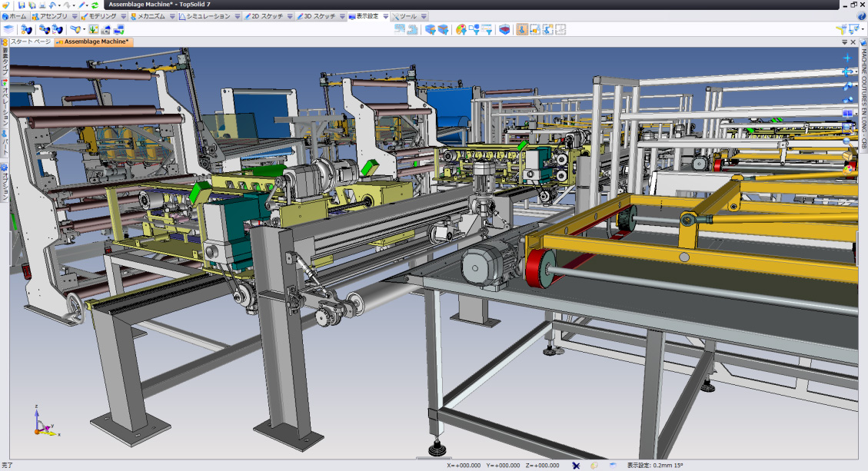This screenshot has height=471, width=868.
Task: Click the green refresh arrows icon
Action: (95, 5)
